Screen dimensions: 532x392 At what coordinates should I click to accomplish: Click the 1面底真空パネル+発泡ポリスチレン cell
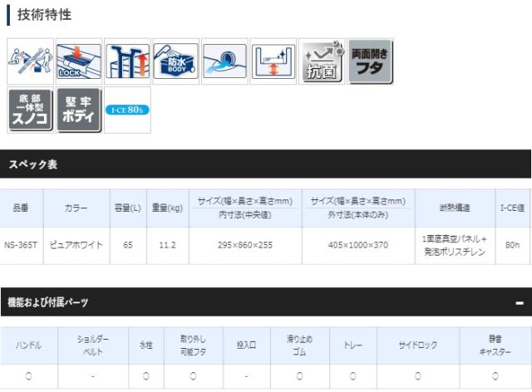(x=455, y=245)
